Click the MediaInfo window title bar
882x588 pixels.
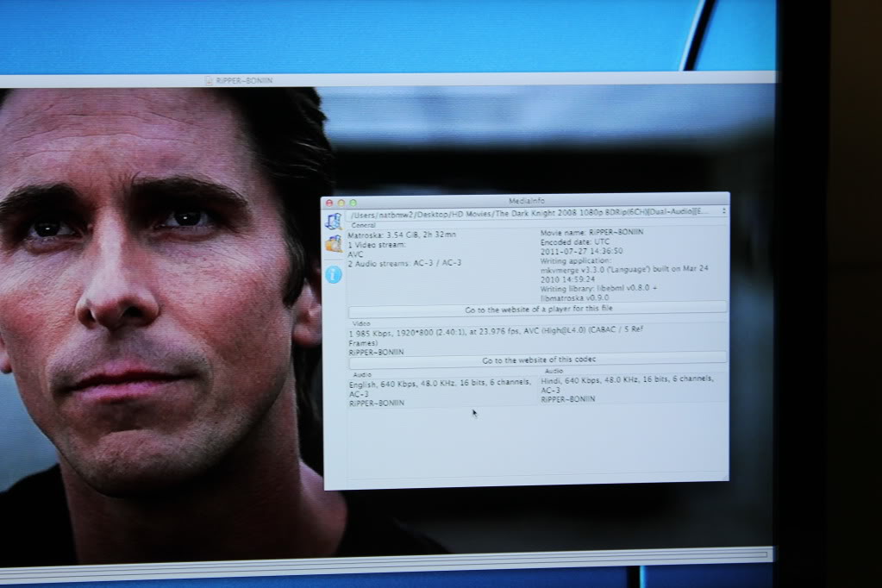(526, 201)
